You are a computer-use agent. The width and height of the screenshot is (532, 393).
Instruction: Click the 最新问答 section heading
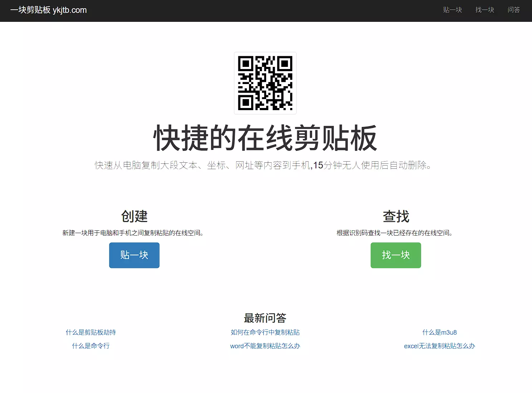[x=265, y=318]
